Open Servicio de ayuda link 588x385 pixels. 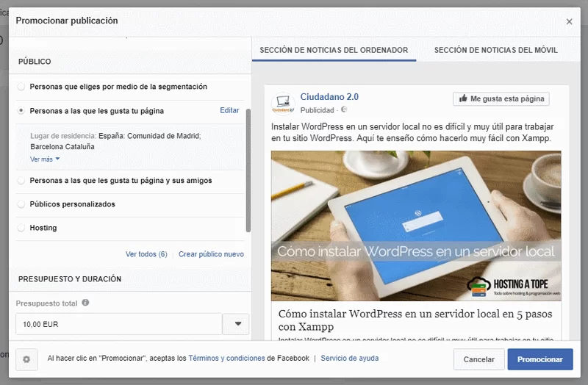coord(350,358)
